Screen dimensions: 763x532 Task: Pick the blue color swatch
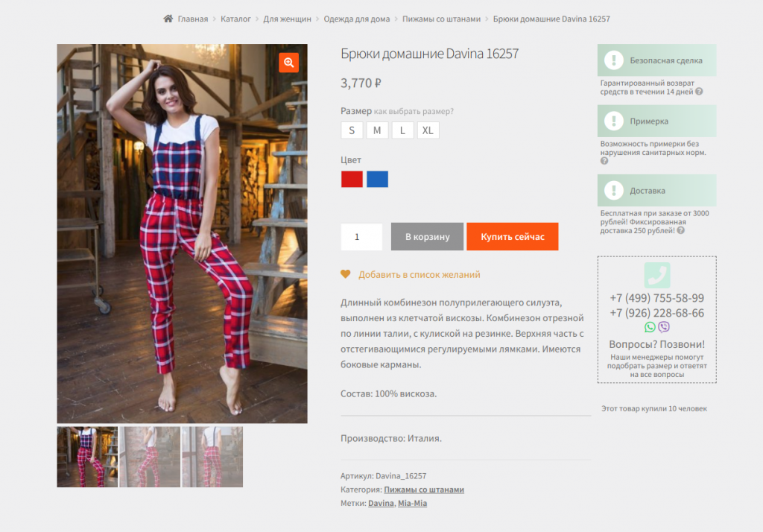[x=377, y=179]
